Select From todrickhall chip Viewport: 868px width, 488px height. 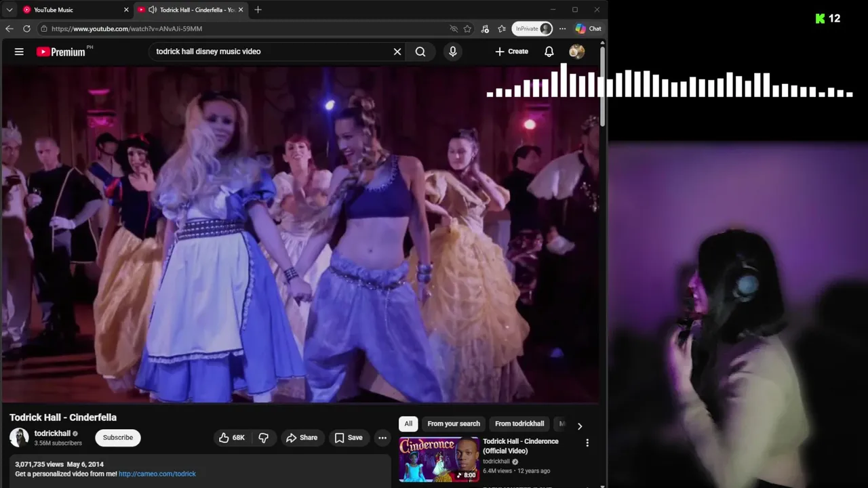519,424
